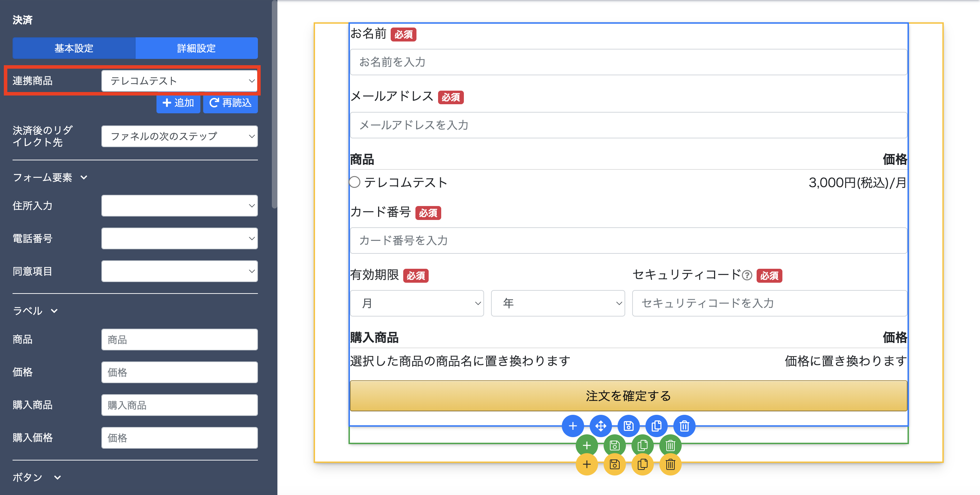This screenshot has width=980, height=495.
Task: Open the 連携商品 dropdown
Action: (179, 81)
